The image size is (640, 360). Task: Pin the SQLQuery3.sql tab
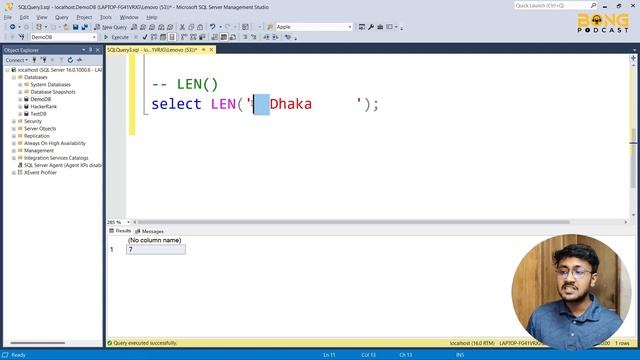[204, 50]
